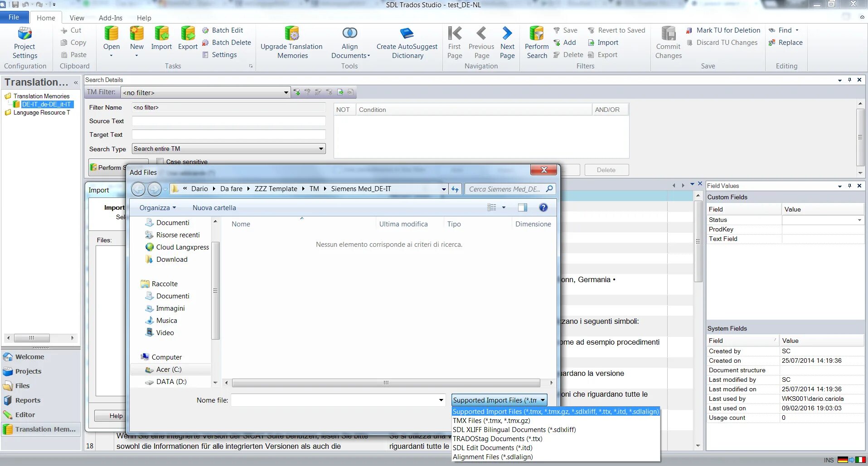Open the view options dropdown arrow

(504, 207)
